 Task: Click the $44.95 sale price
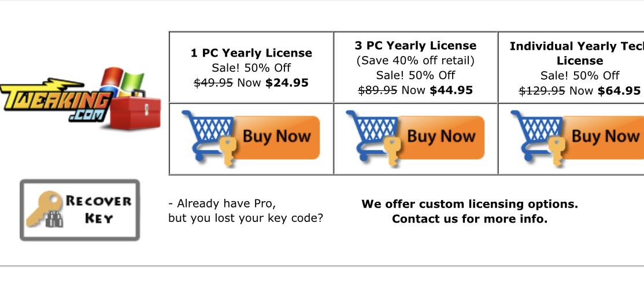(x=451, y=90)
